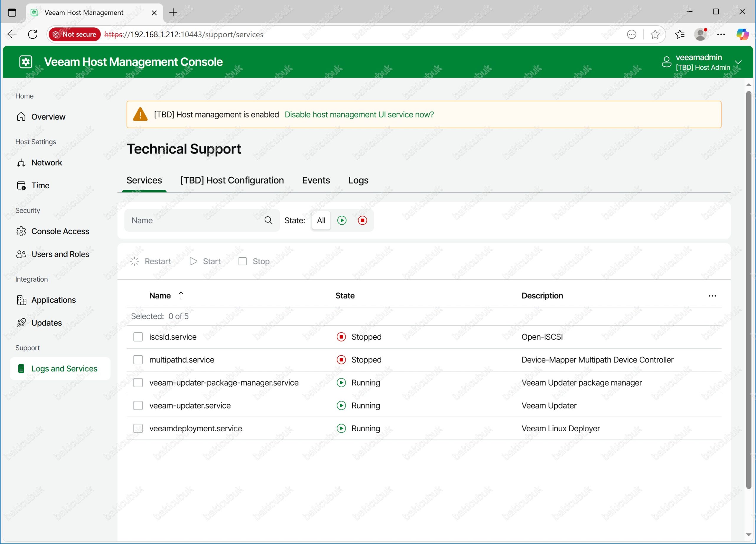
Task: Click the search magnifier icon
Action: click(x=268, y=220)
